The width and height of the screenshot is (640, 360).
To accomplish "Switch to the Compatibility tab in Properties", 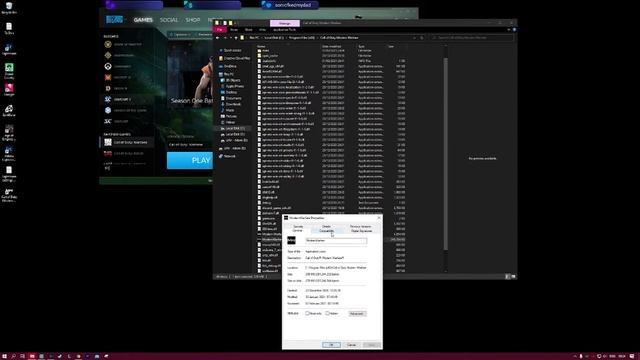I will (326, 231).
